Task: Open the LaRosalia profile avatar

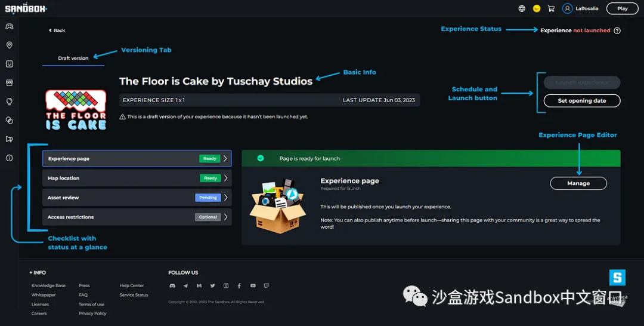Action: [567, 8]
